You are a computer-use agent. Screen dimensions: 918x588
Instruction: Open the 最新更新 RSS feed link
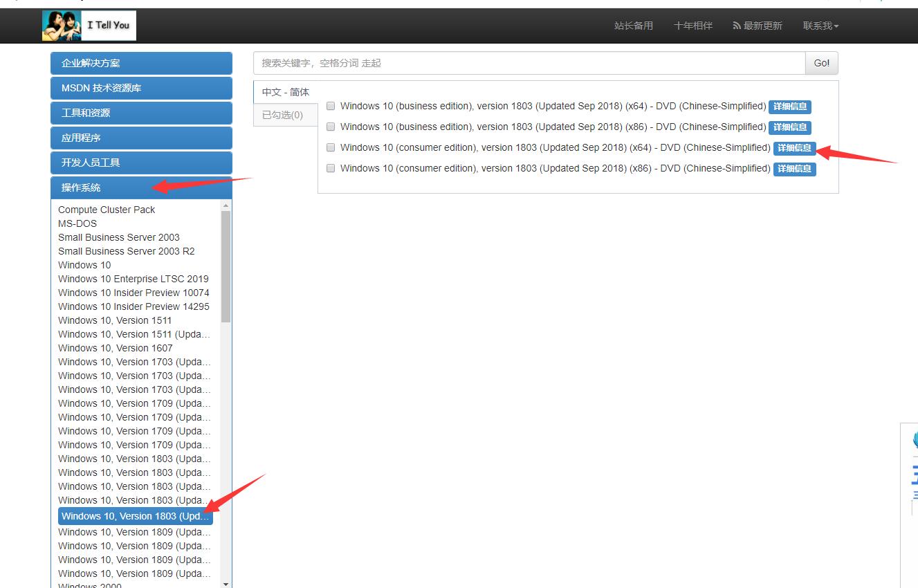point(758,26)
